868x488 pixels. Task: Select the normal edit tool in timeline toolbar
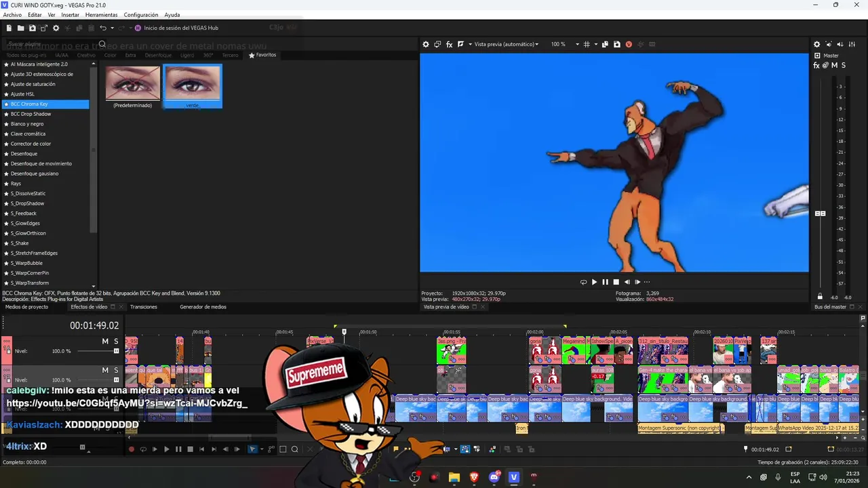[253, 449]
